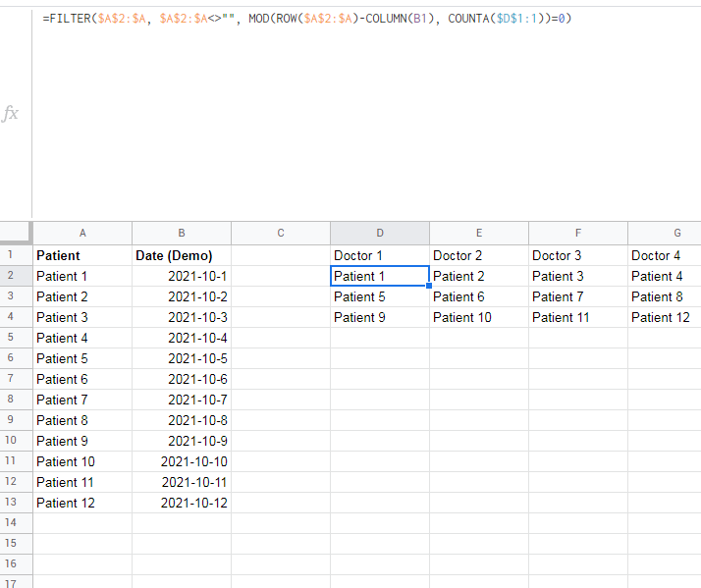Click date cell 2021-10-1
The height and width of the screenshot is (588, 701).
tap(182, 276)
